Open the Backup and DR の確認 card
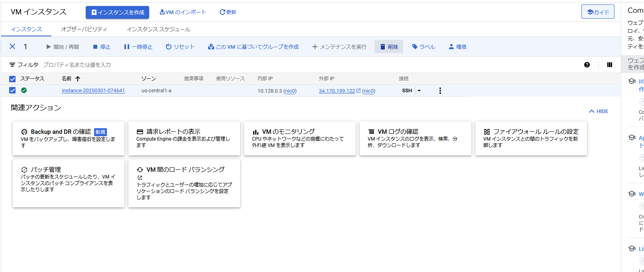This screenshot has width=644, height=272. [x=69, y=139]
